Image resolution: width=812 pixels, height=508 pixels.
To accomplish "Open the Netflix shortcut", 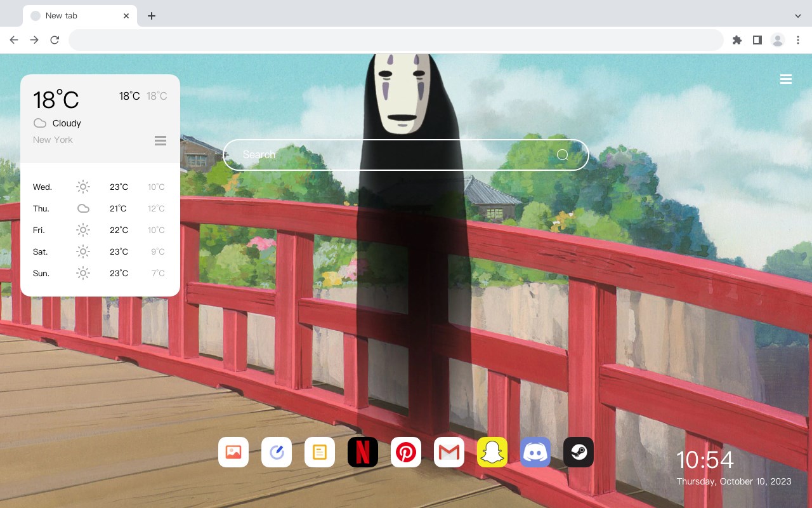I will [x=363, y=452].
